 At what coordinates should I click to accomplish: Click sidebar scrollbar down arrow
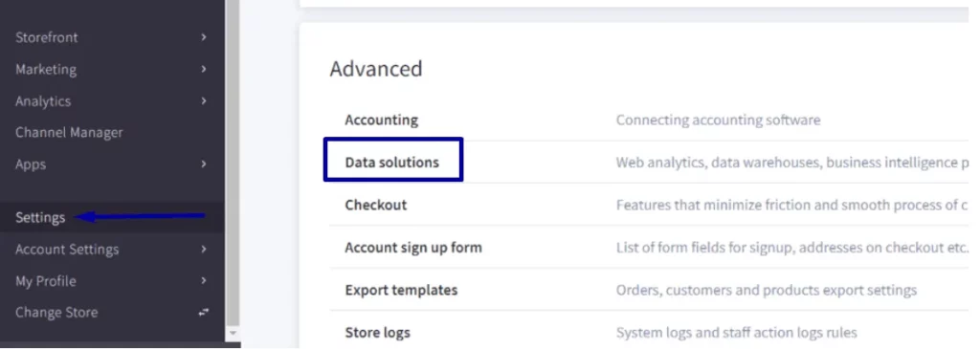coord(233,334)
